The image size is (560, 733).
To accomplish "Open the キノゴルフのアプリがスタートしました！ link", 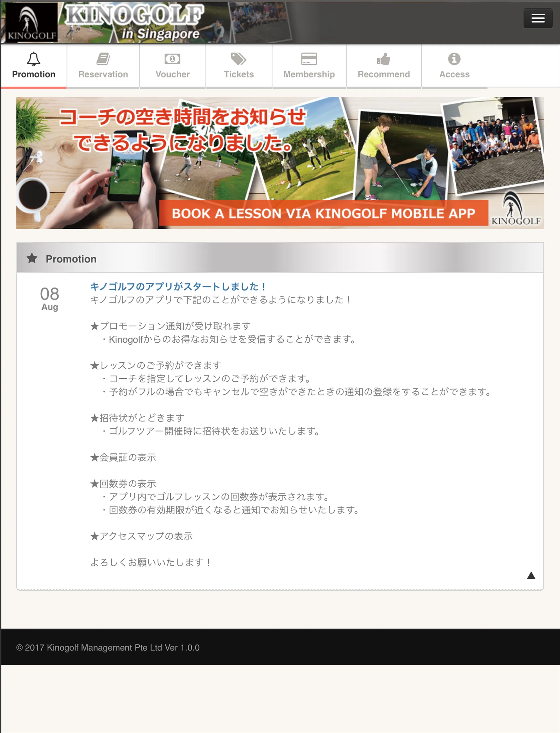I will [178, 286].
